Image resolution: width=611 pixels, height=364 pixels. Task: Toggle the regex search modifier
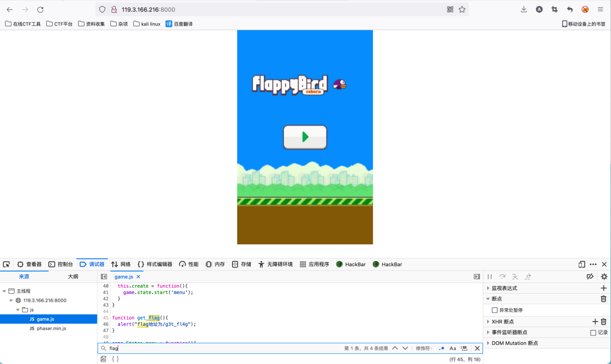click(442, 348)
